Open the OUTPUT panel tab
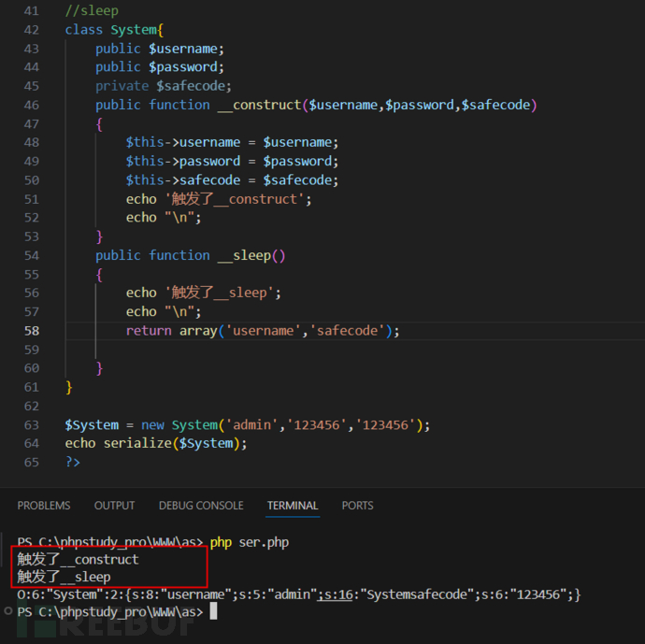Screen dimensions: 645x644 click(x=114, y=506)
